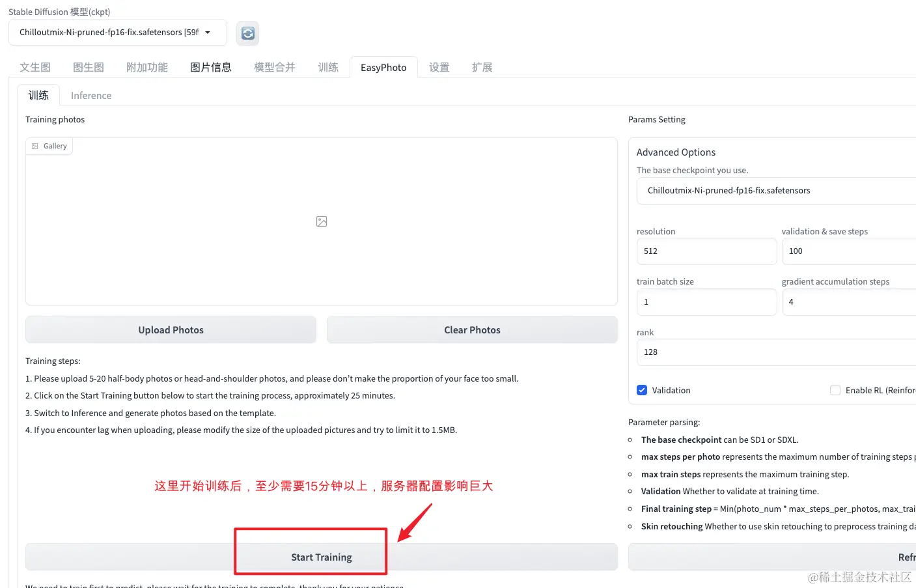Focus the rank field showing 128

tap(776, 352)
